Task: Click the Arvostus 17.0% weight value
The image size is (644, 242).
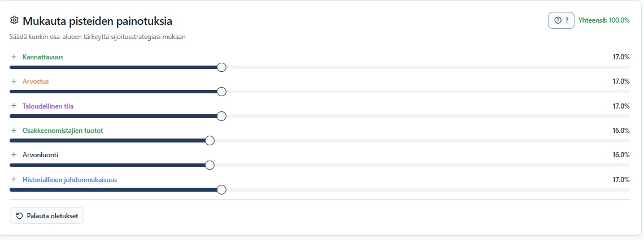Action: click(621, 81)
